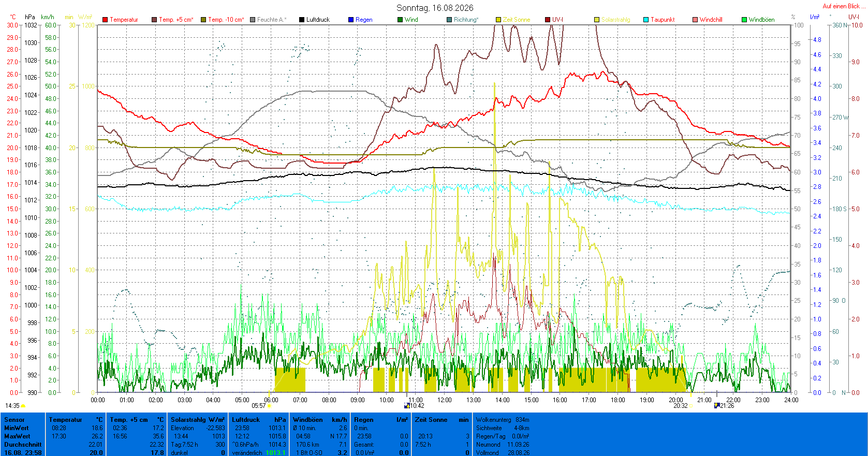The height and width of the screenshot is (456, 868).
Task: Click the red Temperatur legend square
Action: (105, 20)
